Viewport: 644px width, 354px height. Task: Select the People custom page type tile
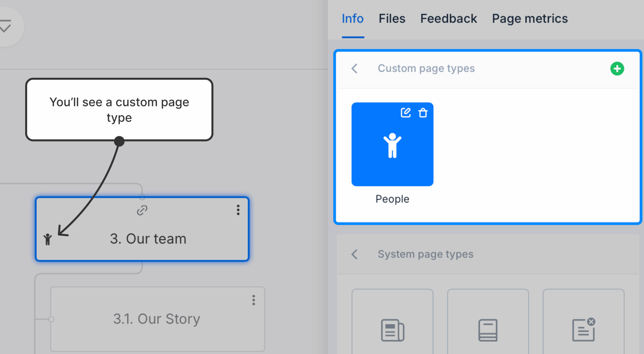coord(392,144)
